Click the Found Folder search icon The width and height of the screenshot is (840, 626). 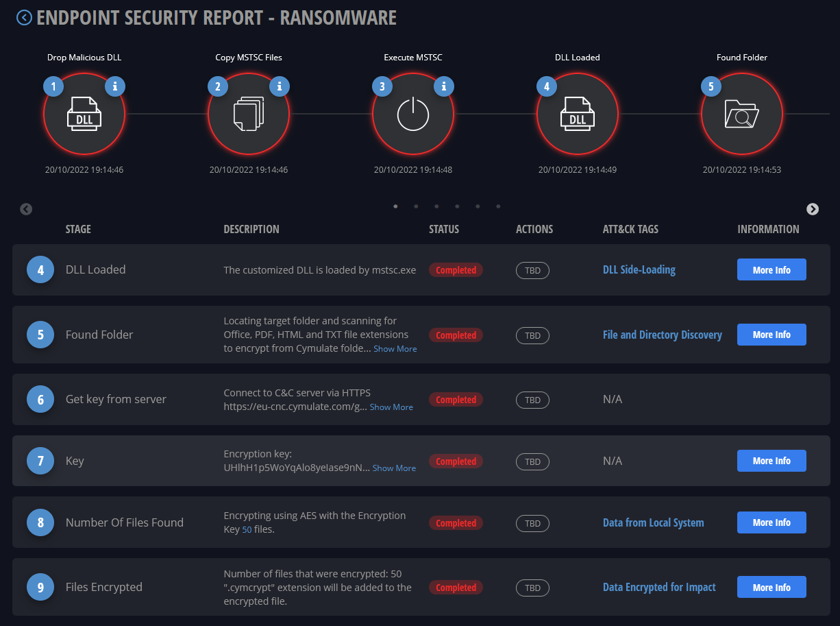point(741,113)
